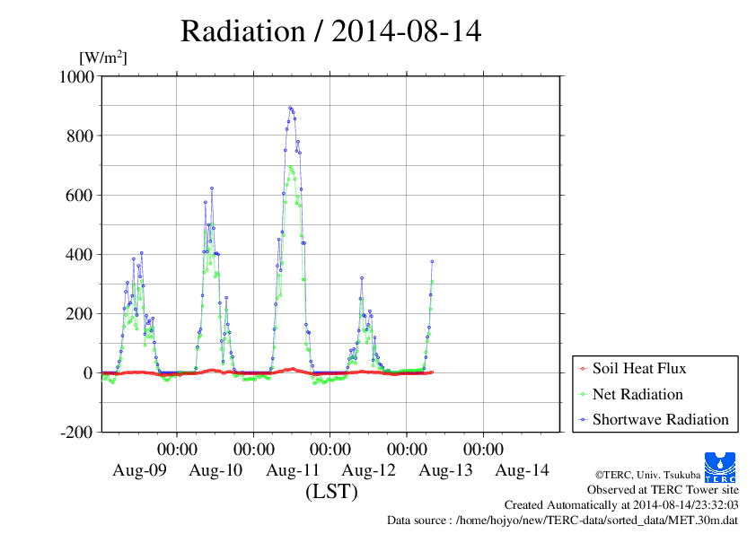The height and width of the screenshot is (534, 756).
Task: Click the blue Shortwave Radiation legend marker
Action: point(584,420)
